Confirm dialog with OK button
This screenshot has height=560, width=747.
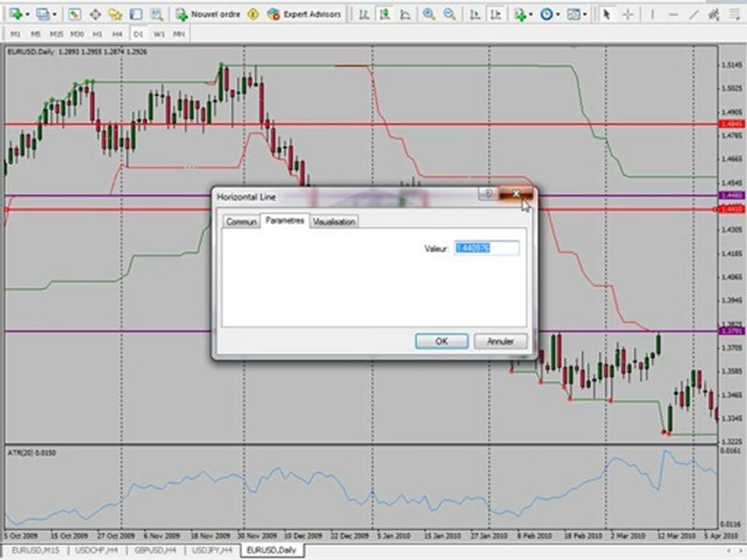[x=442, y=341]
